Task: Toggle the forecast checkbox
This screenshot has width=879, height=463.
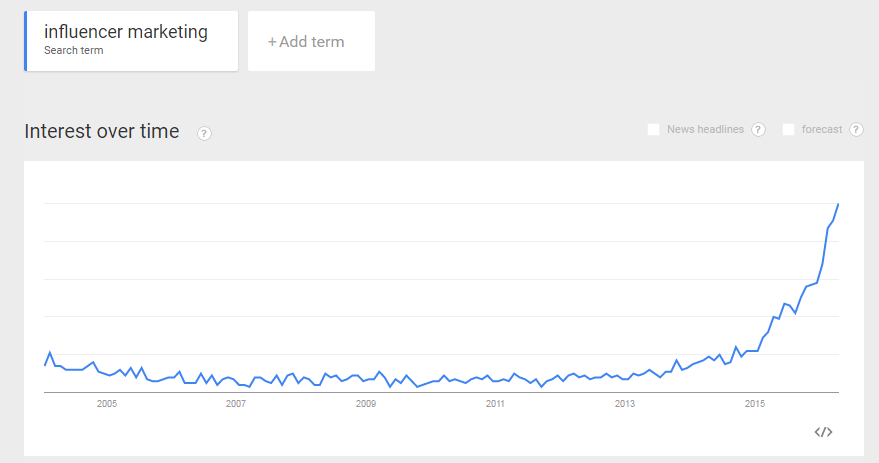Action: pos(789,130)
